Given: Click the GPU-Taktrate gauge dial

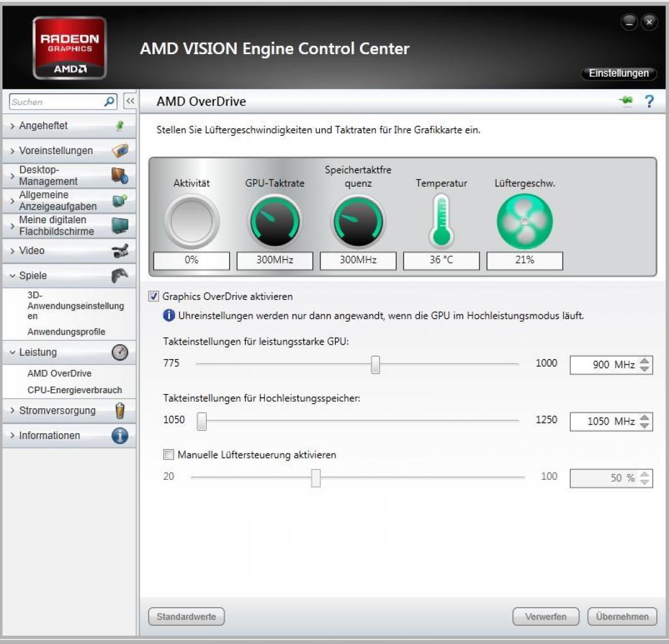Looking at the screenshot, I should [275, 221].
